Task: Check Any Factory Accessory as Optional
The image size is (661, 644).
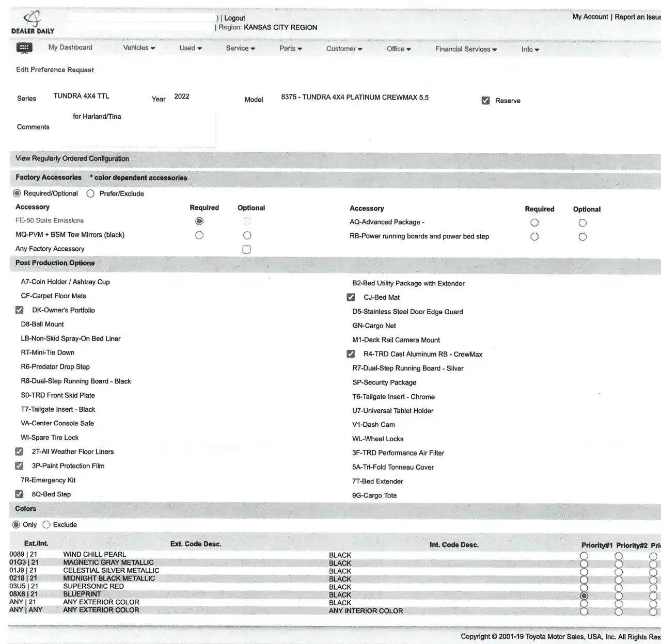Action: 246,249
